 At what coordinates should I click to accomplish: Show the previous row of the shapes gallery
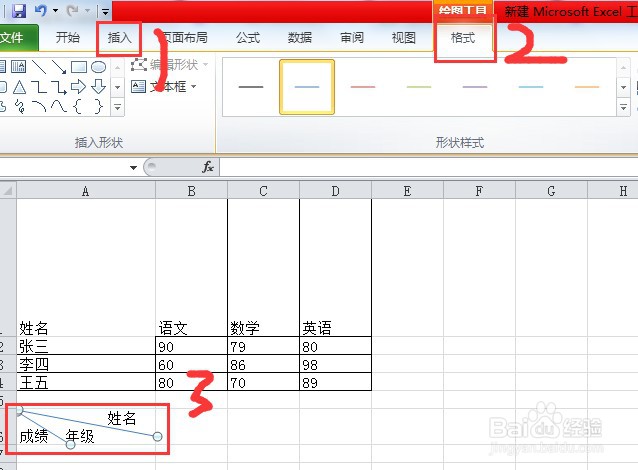[x=117, y=67]
